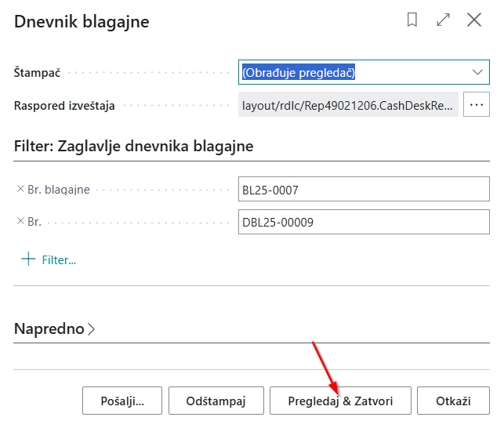Edit the Br. blagajne value BL25-0007
Image resolution: width=504 pixels, height=428 pixels.
point(364,189)
